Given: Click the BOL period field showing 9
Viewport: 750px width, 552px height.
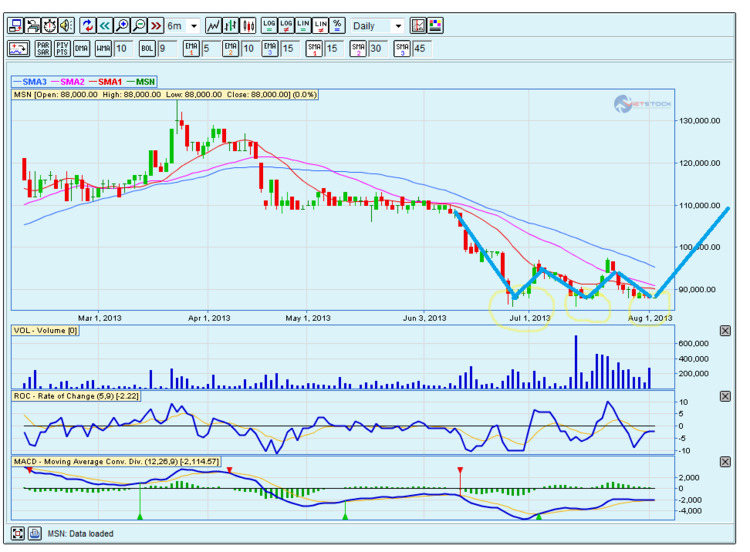Looking at the screenshot, I should point(167,48).
